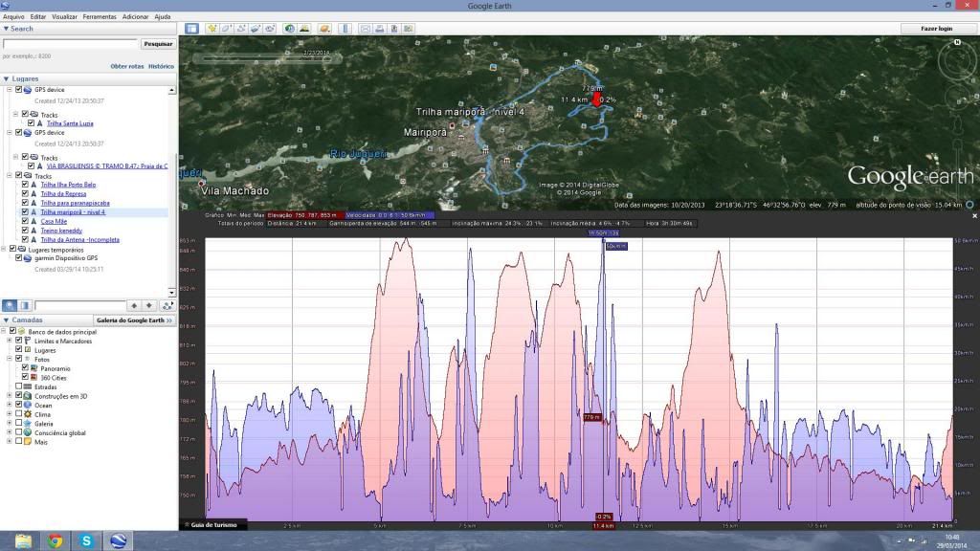This screenshot has width=980, height=551.
Task: Open the Visualizar menu
Action: tap(65, 16)
